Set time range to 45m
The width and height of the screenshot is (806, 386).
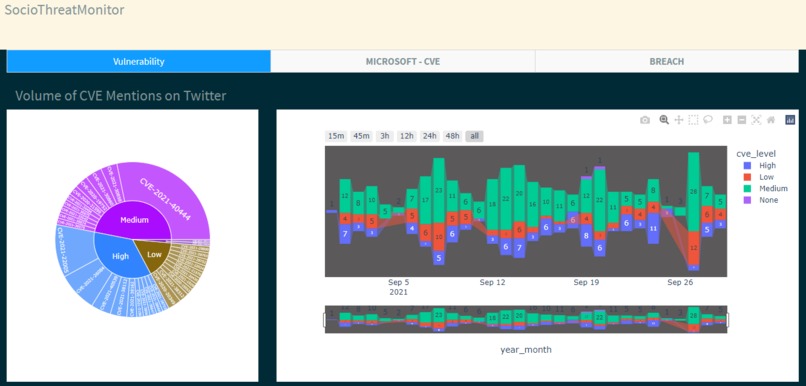(361, 136)
